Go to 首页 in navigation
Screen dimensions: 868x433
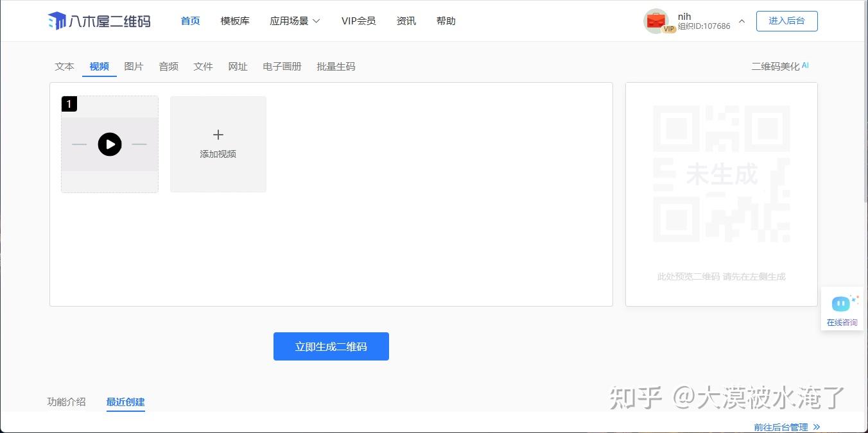[x=190, y=21]
